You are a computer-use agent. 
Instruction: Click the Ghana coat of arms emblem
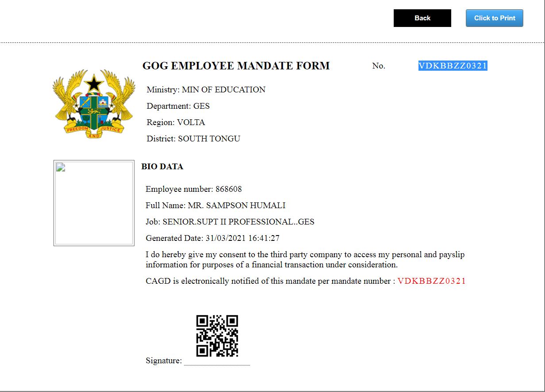point(93,102)
